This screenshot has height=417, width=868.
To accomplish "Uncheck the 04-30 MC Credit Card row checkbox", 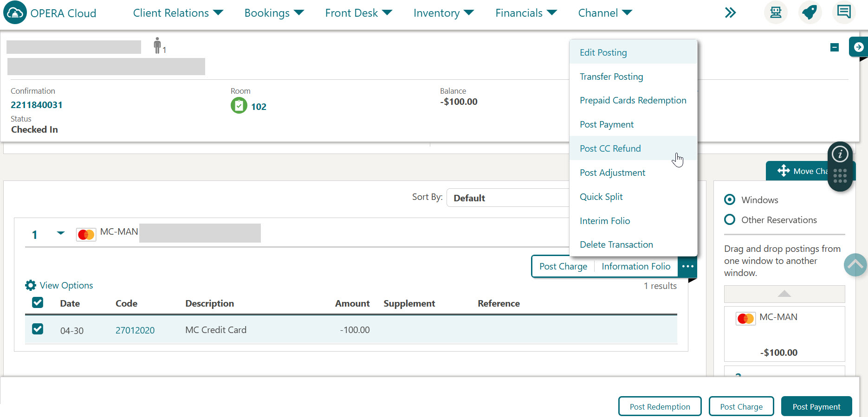I will point(38,329).
